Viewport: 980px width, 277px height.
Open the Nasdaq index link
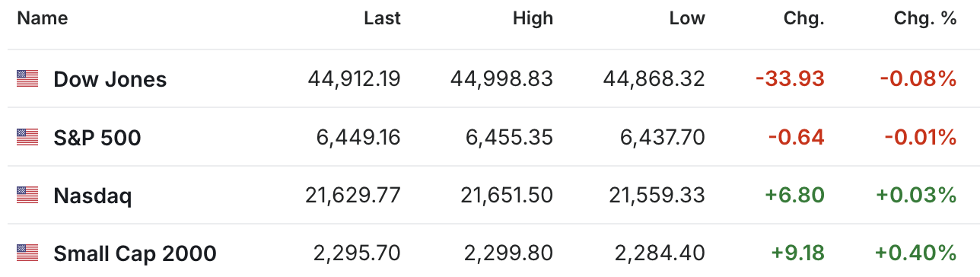[x=92, y=196]
